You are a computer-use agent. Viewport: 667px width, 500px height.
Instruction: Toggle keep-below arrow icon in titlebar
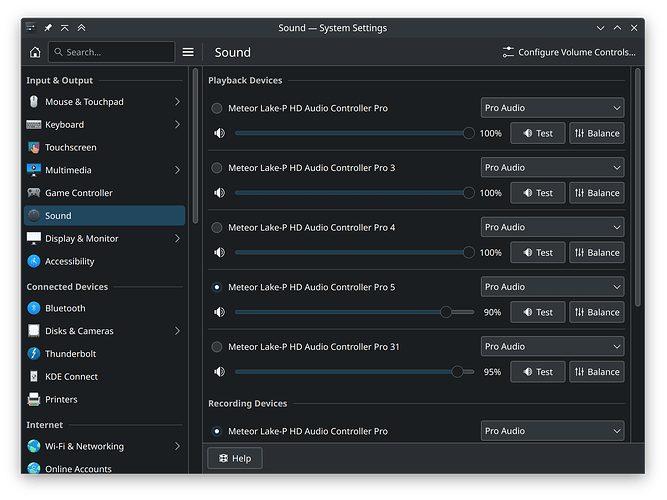pyautogui.click(x=65, y=28)
